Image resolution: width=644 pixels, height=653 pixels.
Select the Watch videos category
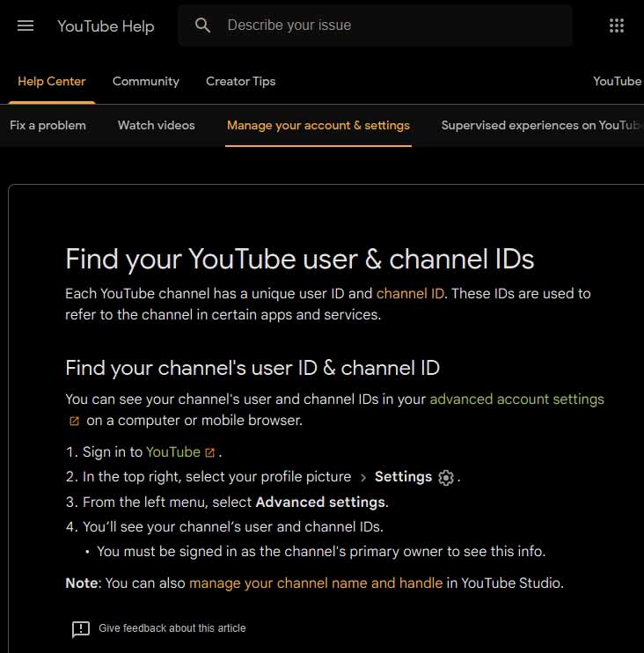tap(157, 125)
